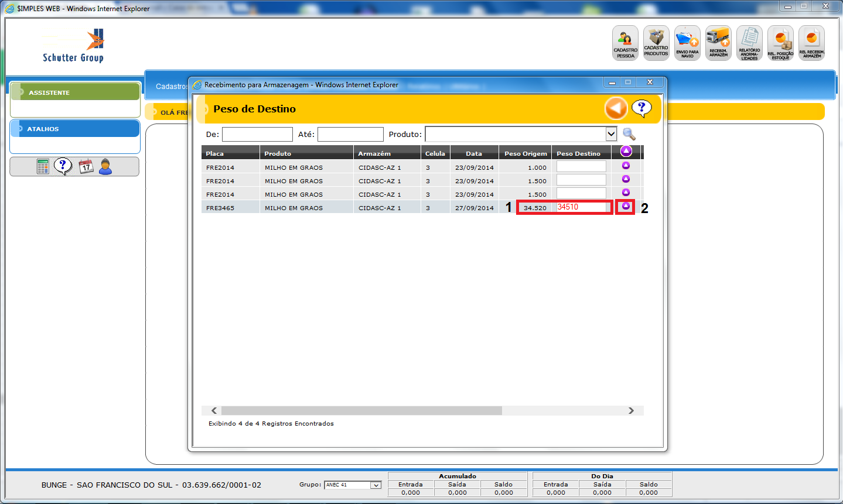This screenshot has width=843, height=504.
Task: Open the Cadastro Produtos box icon
Action: point(656,43)
